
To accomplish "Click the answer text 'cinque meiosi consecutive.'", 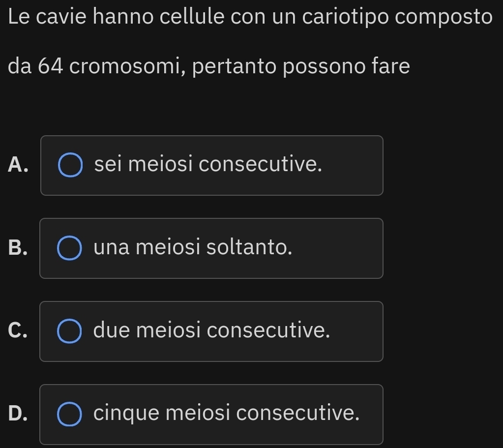I will pyautogui.click(x=226, y=414).
